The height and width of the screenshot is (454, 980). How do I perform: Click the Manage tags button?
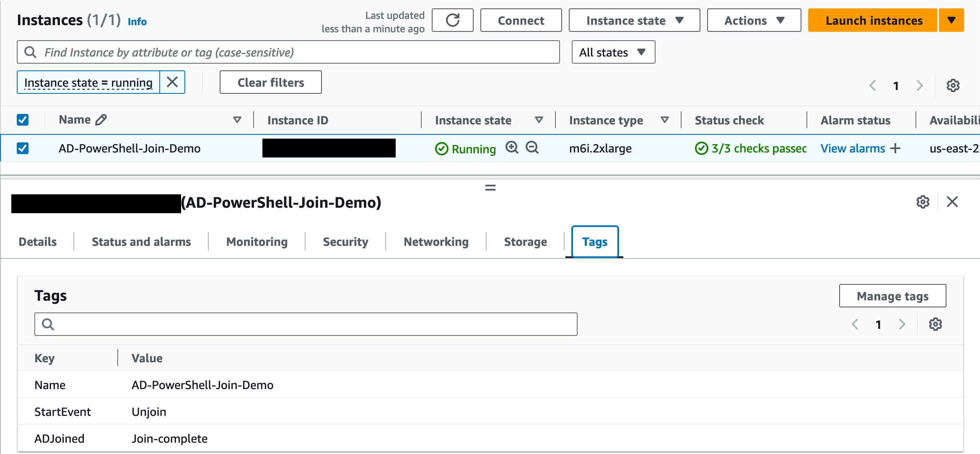pyautogui.click(x=892, y=296)
